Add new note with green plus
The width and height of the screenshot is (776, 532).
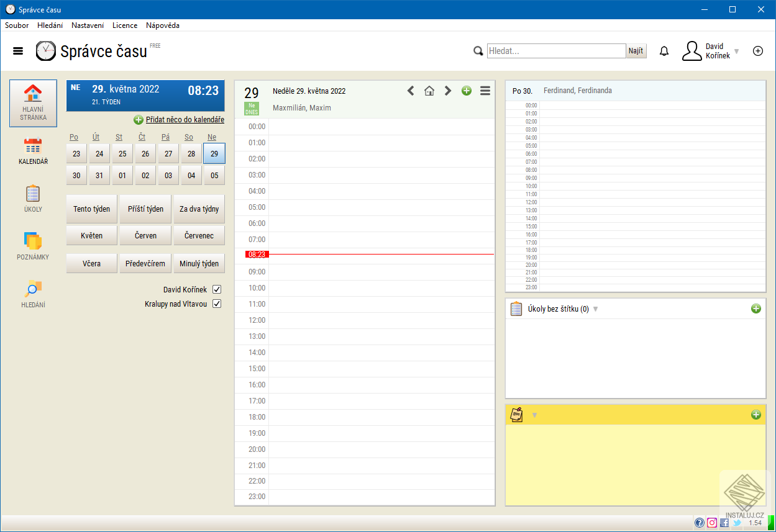pyautogui.click(x=755, y=415)
